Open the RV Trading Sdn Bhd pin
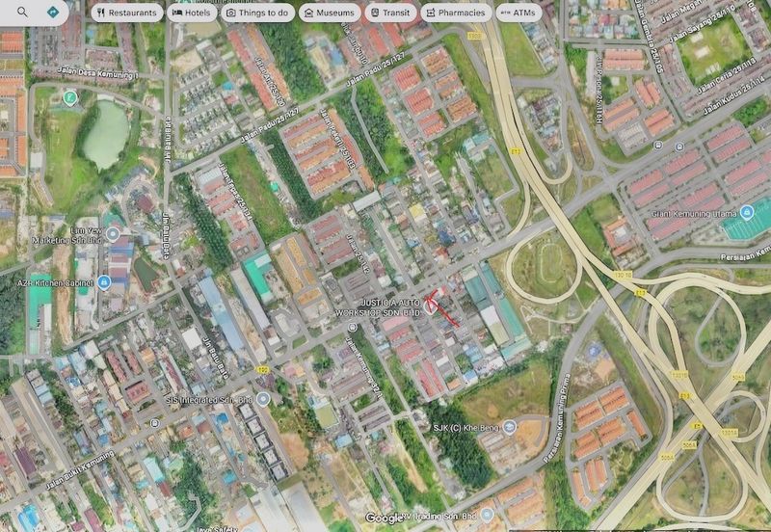 (x=487, y=516)
